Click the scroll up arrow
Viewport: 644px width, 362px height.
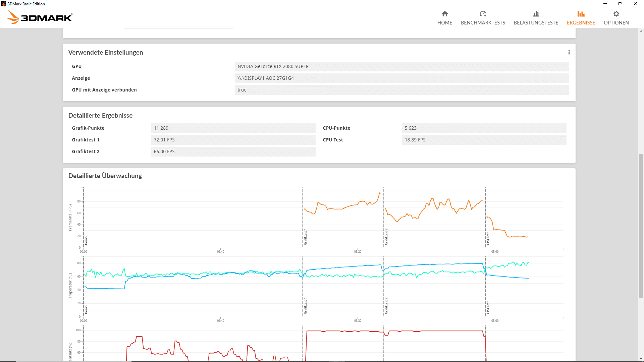click(641, 31)
